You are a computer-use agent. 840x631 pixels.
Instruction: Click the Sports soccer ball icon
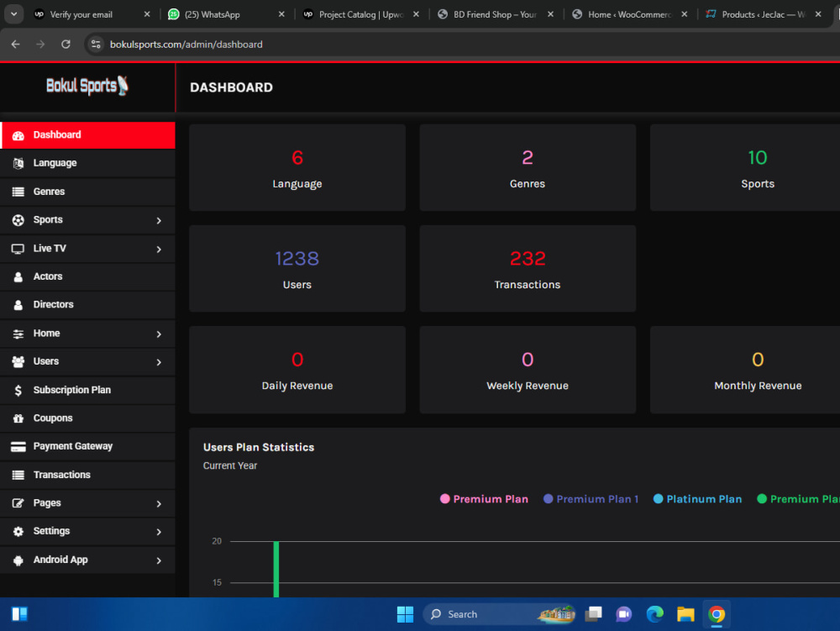(18, 220)
